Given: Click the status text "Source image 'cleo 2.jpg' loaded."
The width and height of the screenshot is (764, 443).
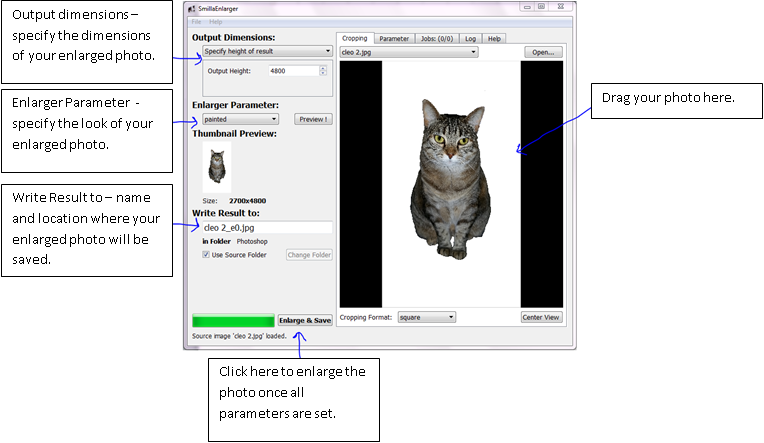Looking at the screenshot, I should tap(239, 336).
